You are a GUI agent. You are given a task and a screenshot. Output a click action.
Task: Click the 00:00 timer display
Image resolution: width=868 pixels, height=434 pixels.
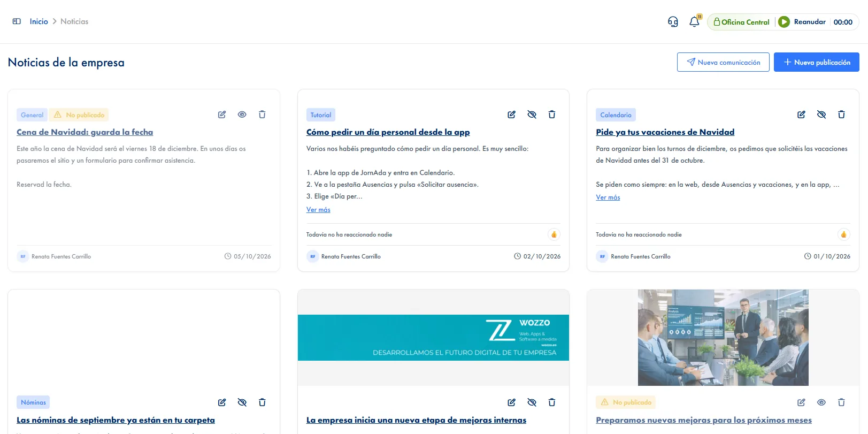point(843,22)
